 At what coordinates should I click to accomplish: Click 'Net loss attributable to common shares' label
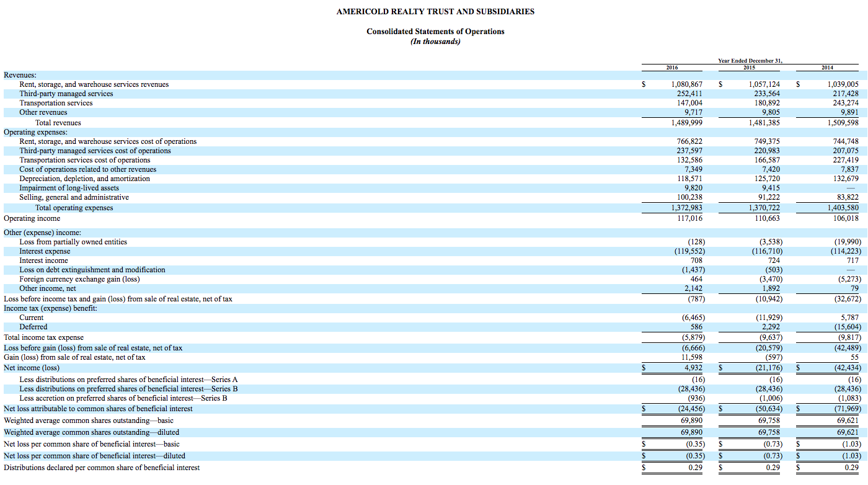click(x=98, y=409)
